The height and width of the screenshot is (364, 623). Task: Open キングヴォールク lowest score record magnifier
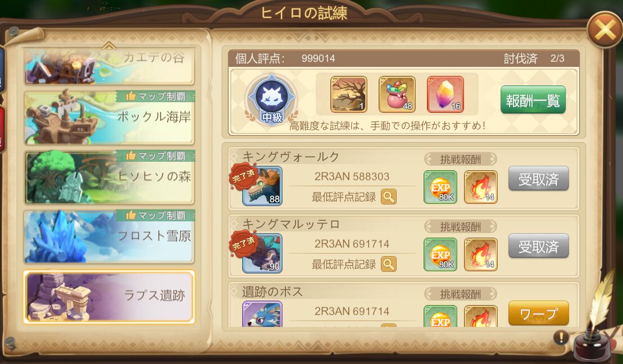click(389, 197)
